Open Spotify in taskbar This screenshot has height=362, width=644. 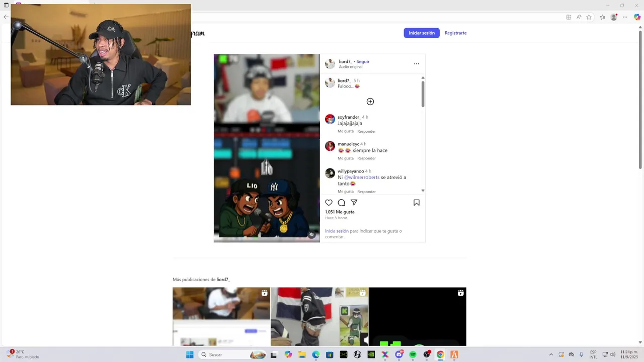point(413,354)
